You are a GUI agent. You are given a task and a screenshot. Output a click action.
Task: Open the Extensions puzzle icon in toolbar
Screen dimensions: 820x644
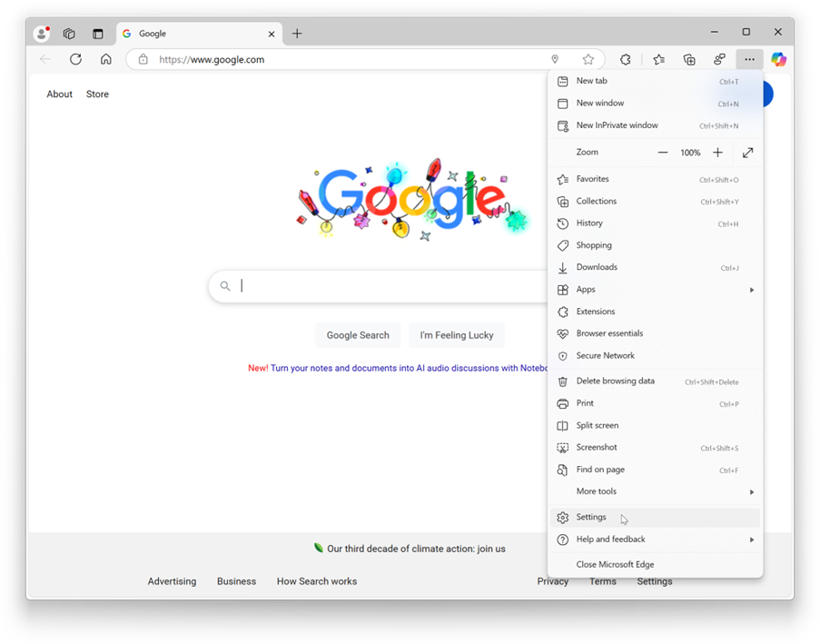[626, 60]
